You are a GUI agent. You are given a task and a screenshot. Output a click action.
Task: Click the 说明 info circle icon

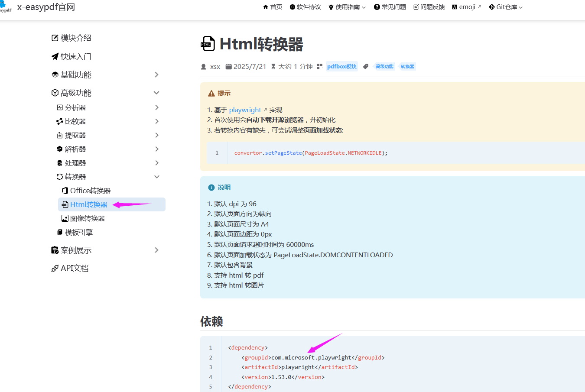[211, 188]
